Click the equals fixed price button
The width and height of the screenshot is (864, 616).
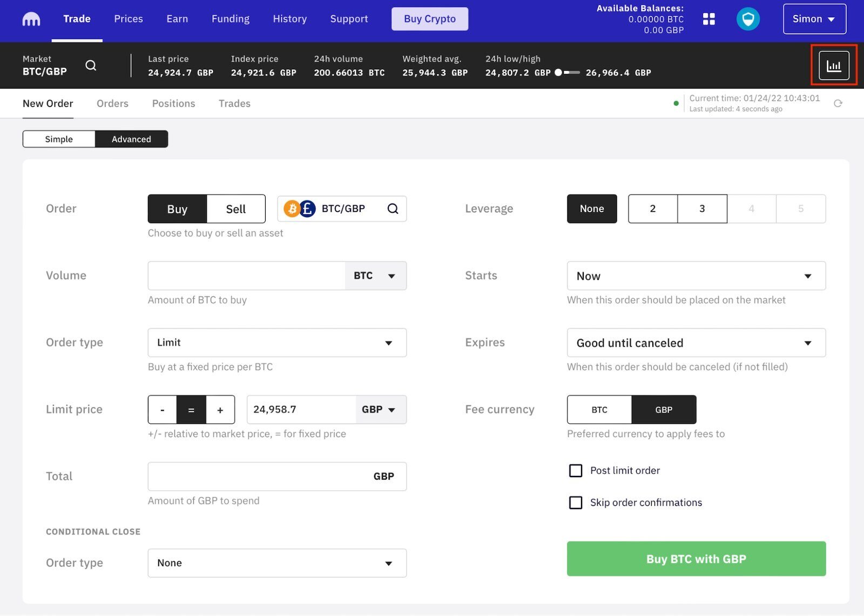(191, 410)
